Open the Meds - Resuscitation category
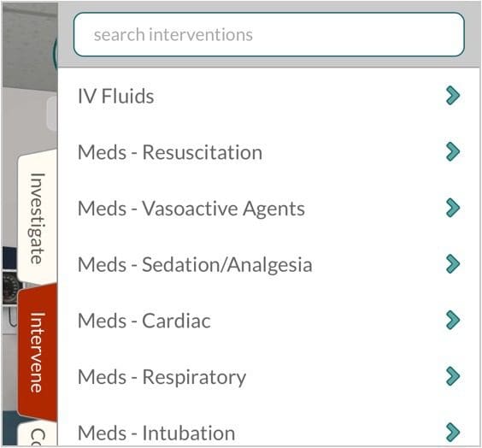Screen dimensions: 482x448 [268, 152]
